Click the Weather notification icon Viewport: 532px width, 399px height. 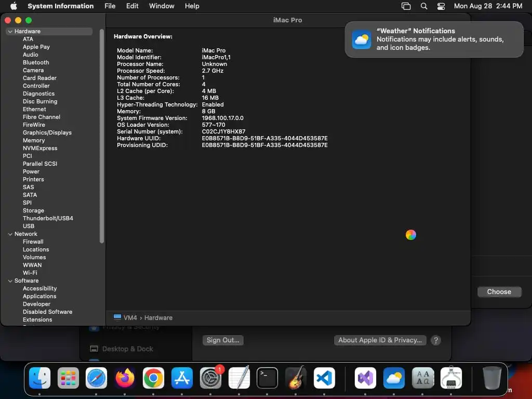click(362, 39)
